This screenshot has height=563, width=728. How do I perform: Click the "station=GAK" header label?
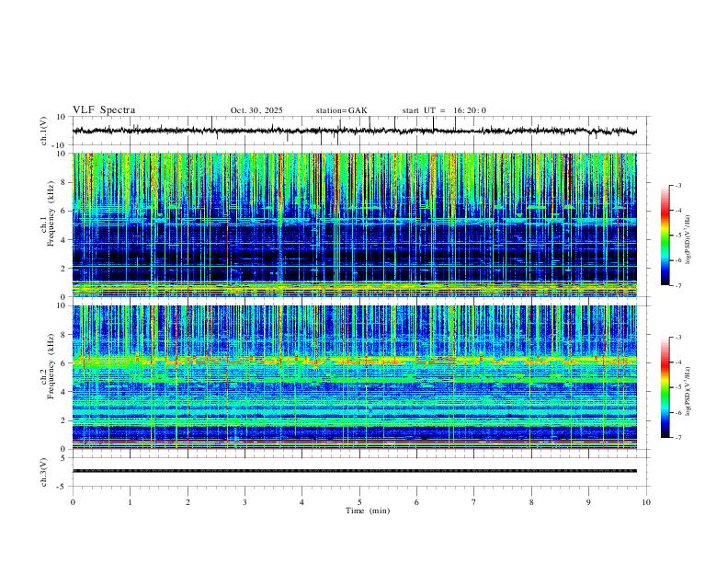[341, 110]
